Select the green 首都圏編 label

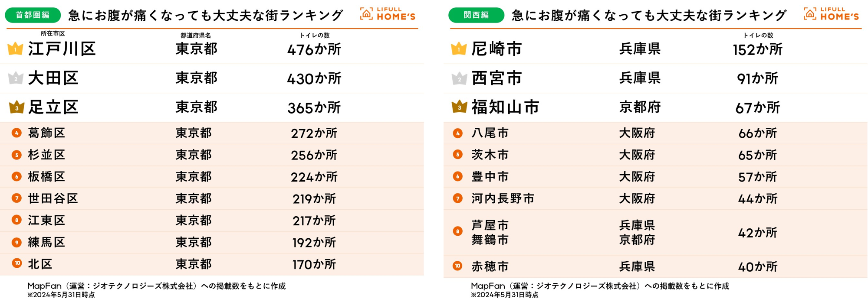pyautogui.click(x=33, y=15)
